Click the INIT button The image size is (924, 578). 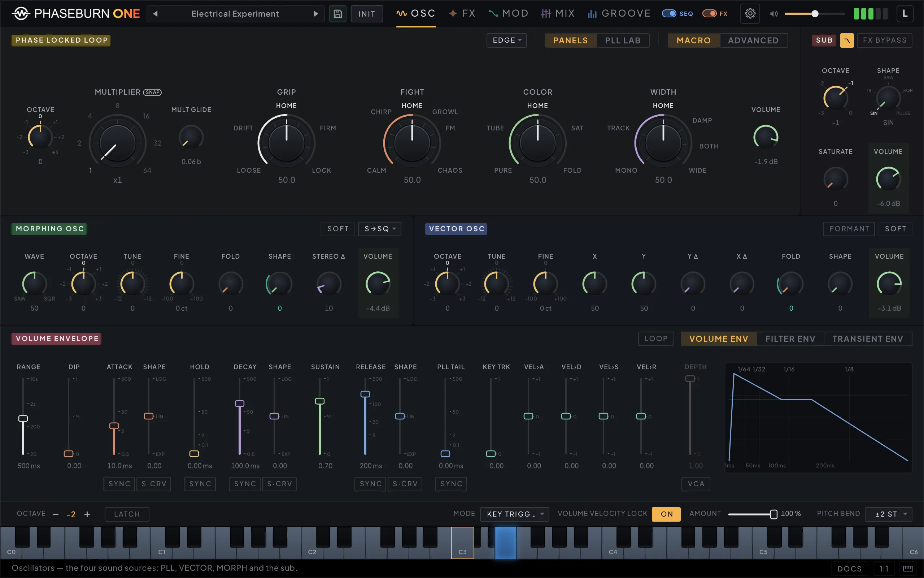(x=367, y=14)
